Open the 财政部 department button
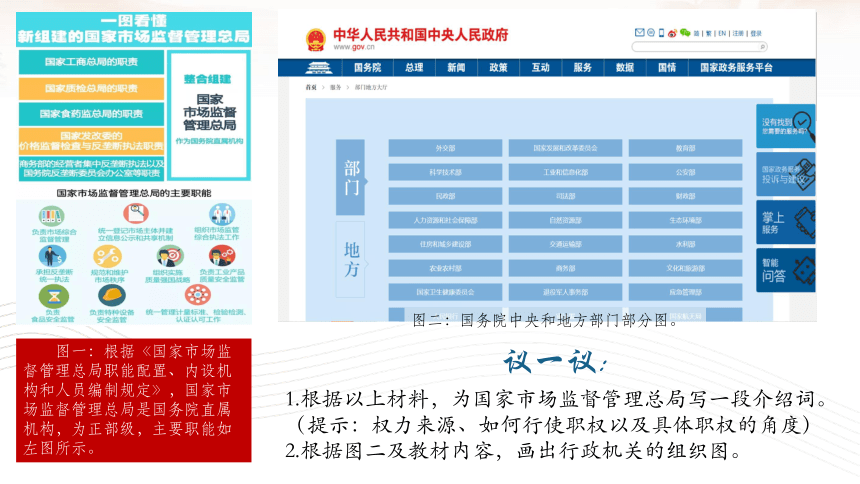Screen dimensions: 860x484 coord(686,196)
